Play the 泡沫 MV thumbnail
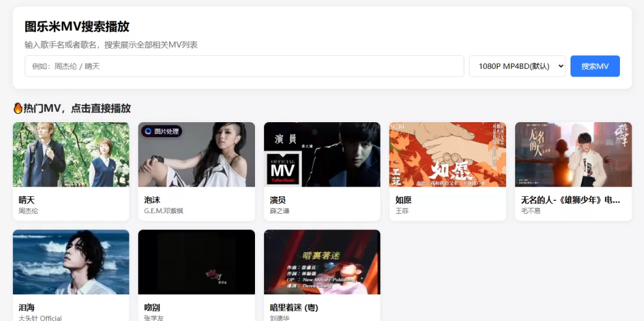The width and height of the screenshot is (644, 321). click(196, 155)
